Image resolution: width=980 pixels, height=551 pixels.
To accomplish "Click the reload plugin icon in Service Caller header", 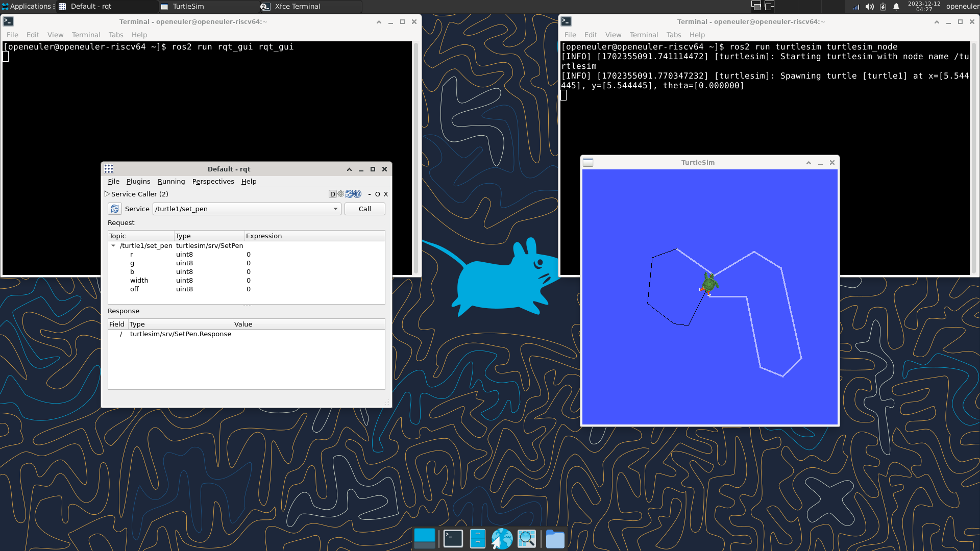I will point(349,194).
